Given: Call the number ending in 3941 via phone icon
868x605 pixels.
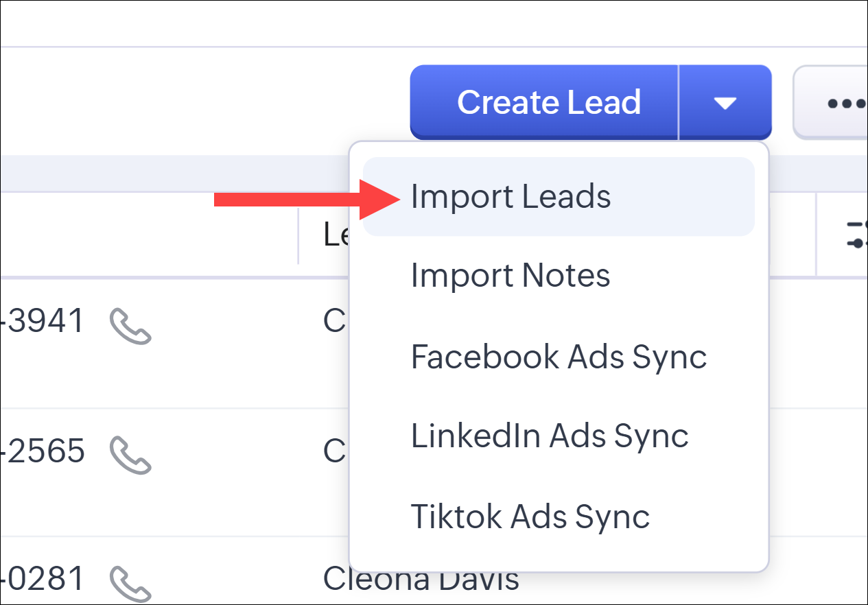Looking at the screenshot, I should pos(130,325).
